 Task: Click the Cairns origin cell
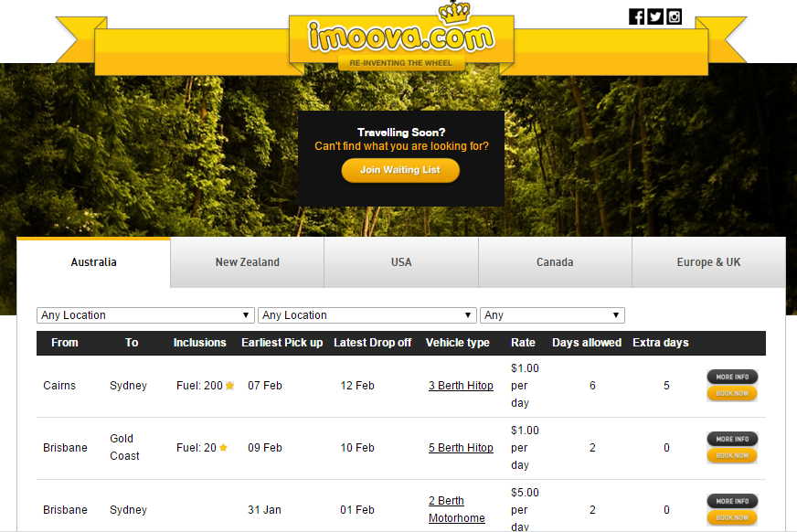pos(59,386)
